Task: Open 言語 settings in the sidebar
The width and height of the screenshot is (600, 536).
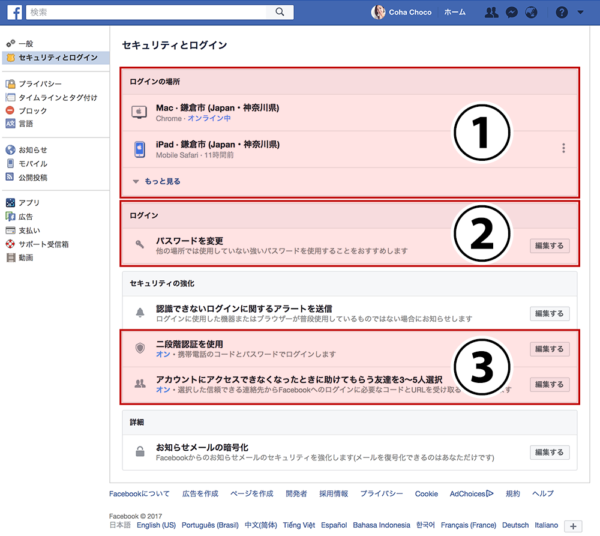Action: [x=26, y=124]
